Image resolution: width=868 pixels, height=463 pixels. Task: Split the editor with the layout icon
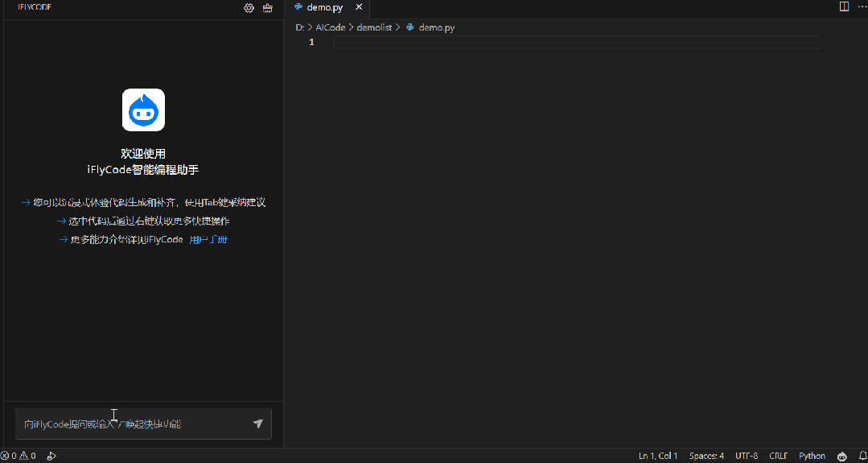click(844, 6)
